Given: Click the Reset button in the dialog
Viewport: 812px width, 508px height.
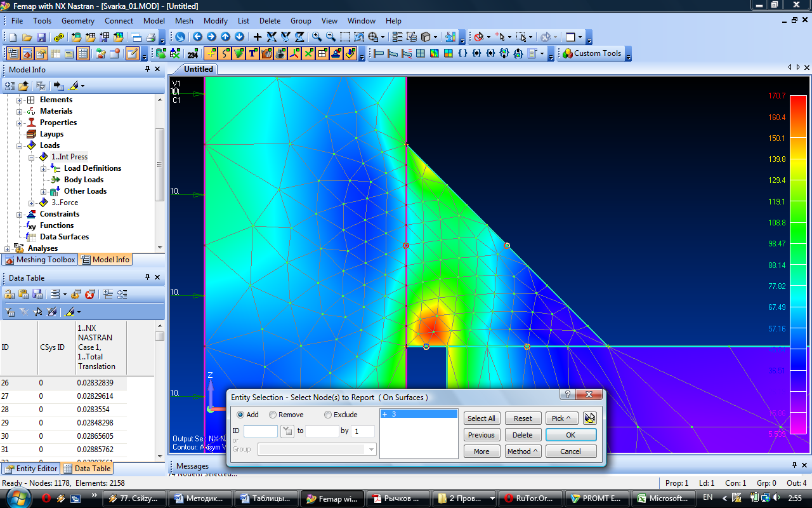Looking at the screenshot, I should click(523, 418).
